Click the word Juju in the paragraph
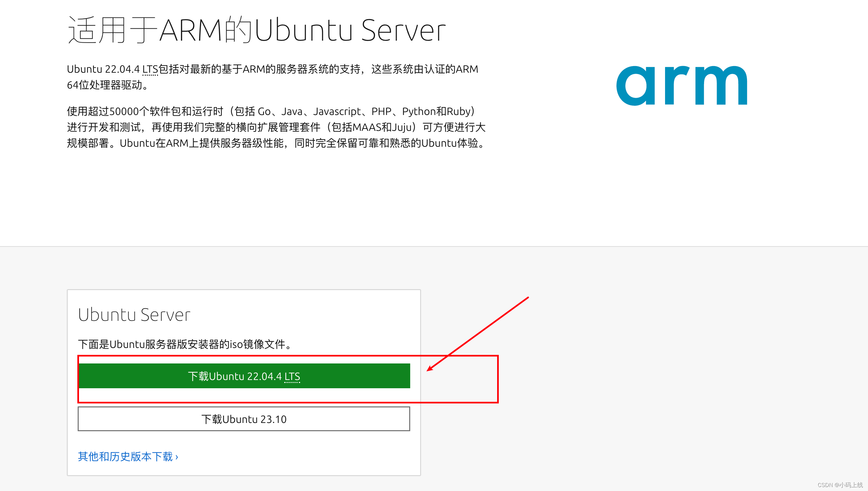This screenshot has height=491, width=868. (402, 127)
